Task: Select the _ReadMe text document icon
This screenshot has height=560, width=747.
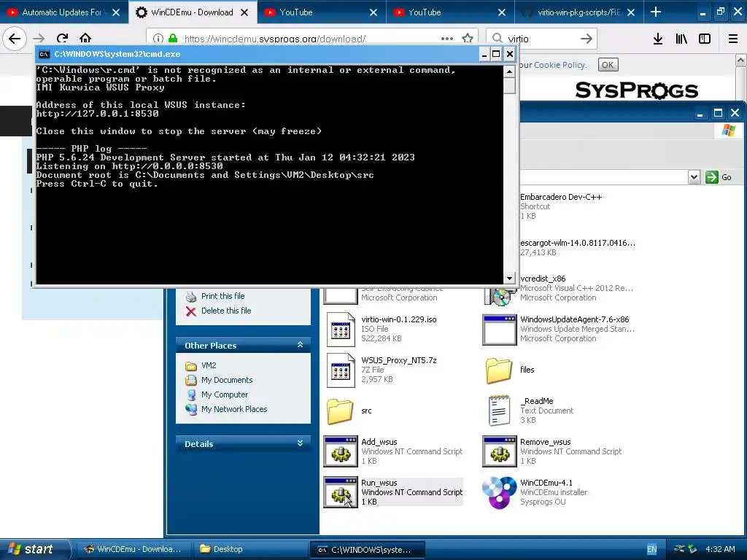Action: click(x=499, y=411)
